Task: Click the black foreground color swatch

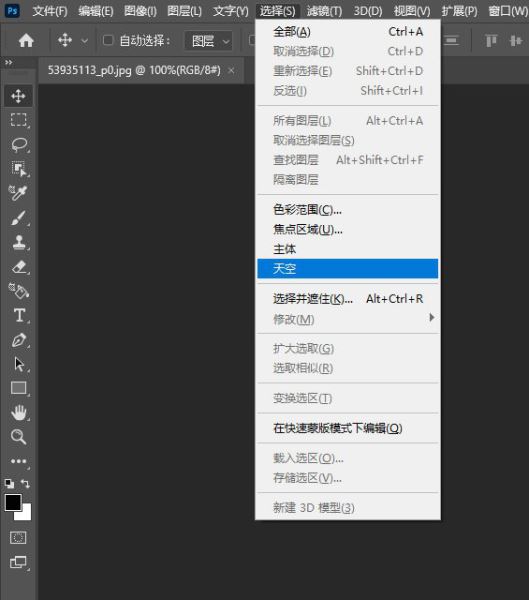Action: tap(13, 502)
